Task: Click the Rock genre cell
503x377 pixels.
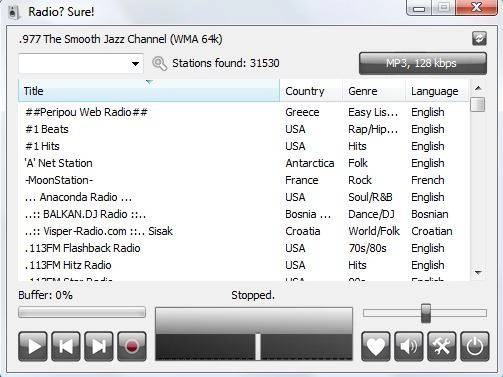Action: tap(360, 180)
